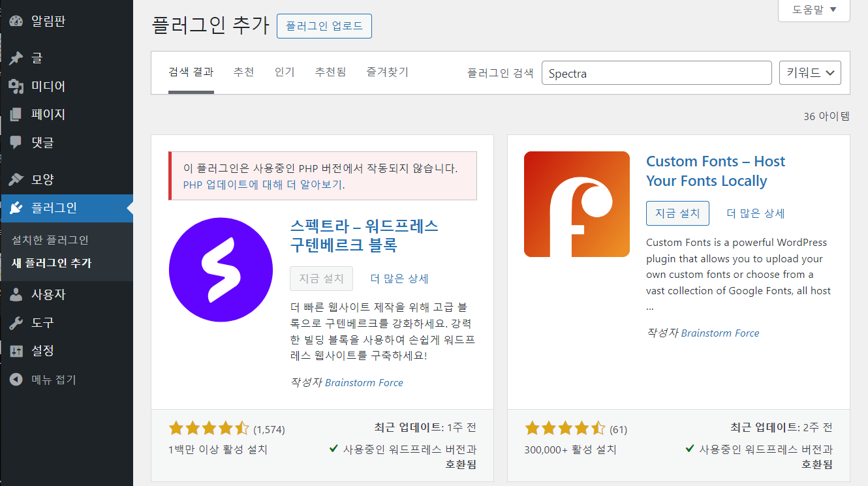The image size is (868, 486).
Task: Switch to the 인기 tab
Action: click(x=285, y=72)
